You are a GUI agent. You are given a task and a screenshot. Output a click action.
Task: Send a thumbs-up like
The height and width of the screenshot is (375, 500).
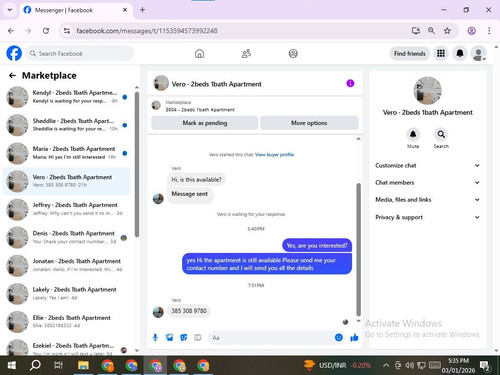click(354, 338)
